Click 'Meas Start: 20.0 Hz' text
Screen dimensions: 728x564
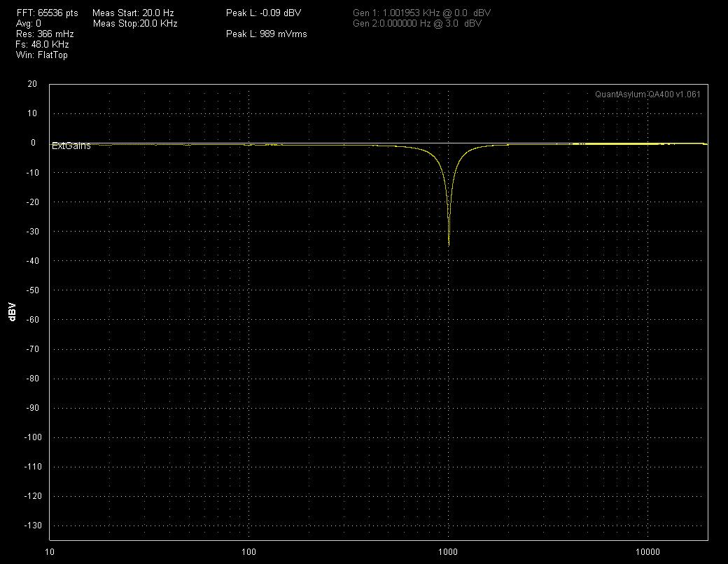pos(133,13)
